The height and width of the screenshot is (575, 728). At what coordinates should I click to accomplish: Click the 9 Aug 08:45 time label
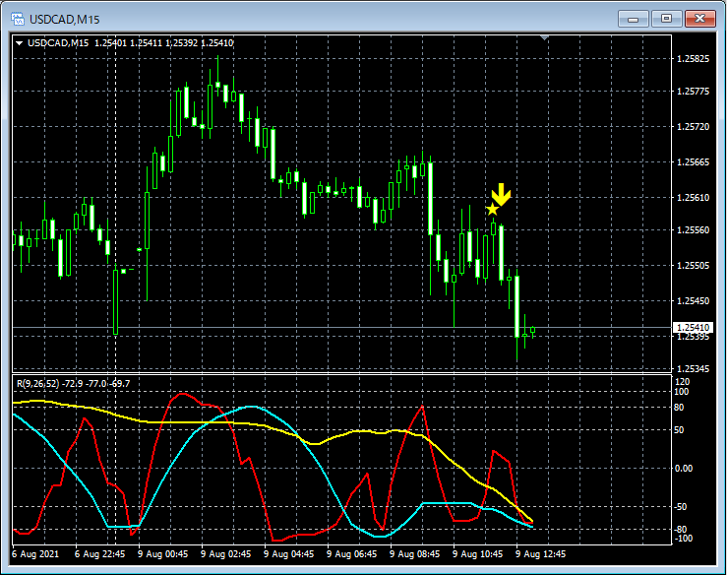pos(414,554)
